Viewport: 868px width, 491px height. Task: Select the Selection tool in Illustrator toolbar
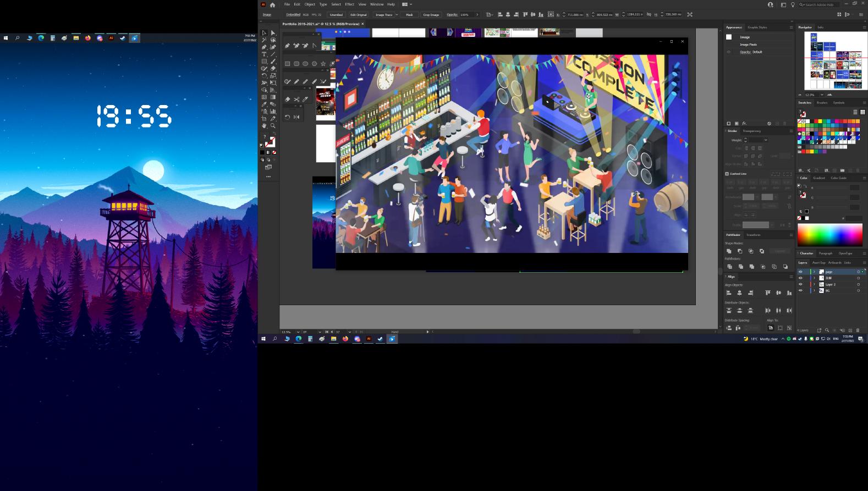click(264, 32)
